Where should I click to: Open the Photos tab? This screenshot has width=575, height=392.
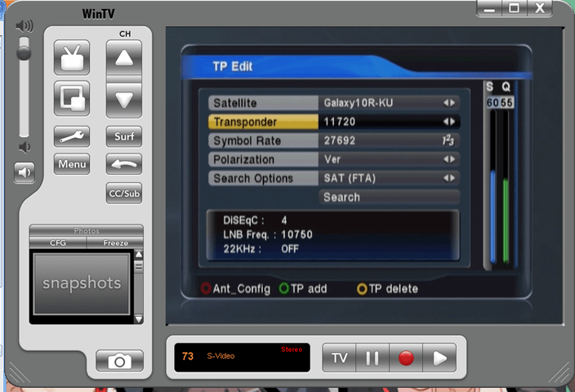tap(87, 230)
